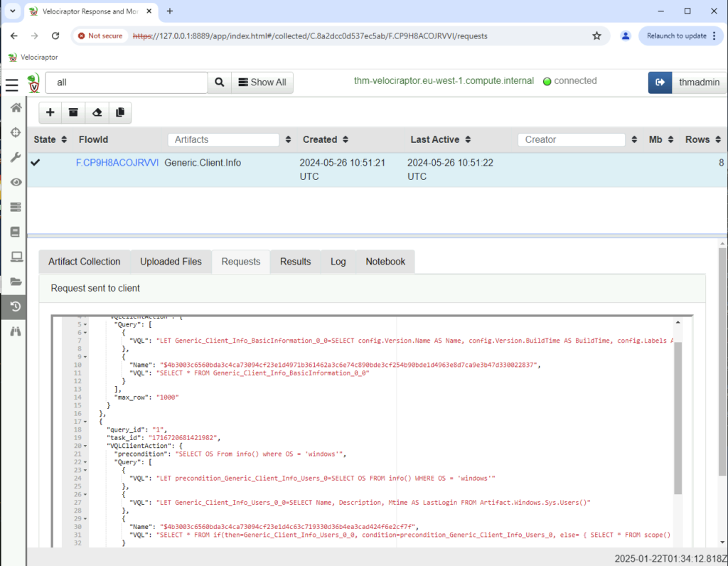
Task: Go to Home in sidebar
Action: click(x=16, y=107)
